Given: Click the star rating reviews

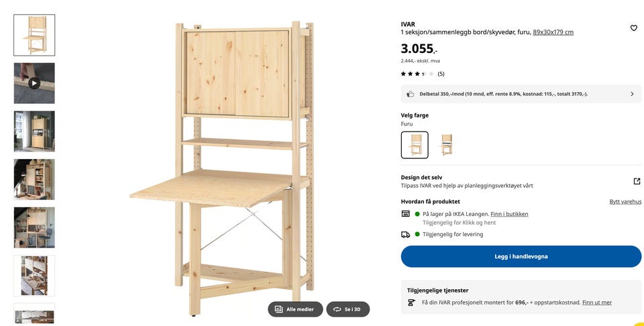Looking at the screenshot, I should 422,74.
